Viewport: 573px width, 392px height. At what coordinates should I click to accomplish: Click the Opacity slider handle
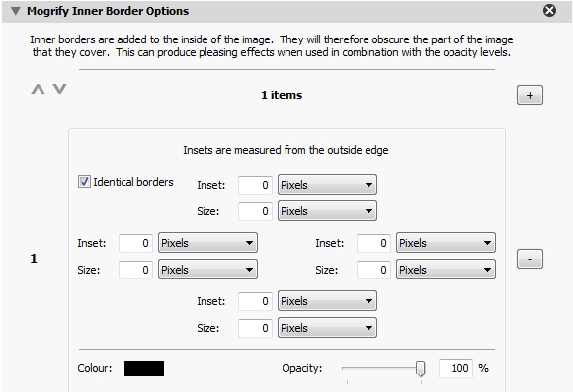[421, 369]
